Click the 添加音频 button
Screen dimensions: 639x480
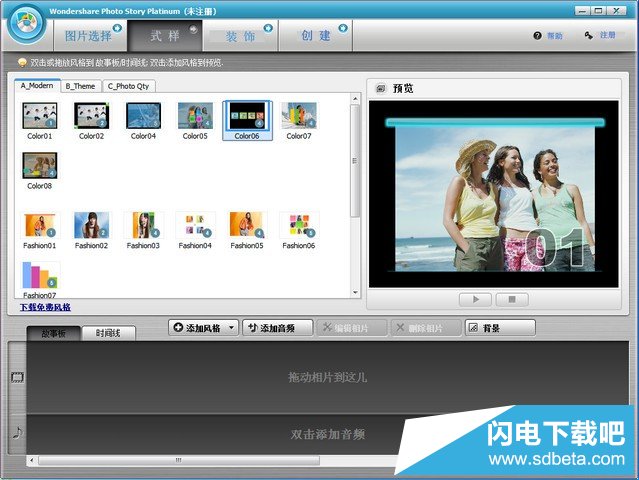[278, 328]
